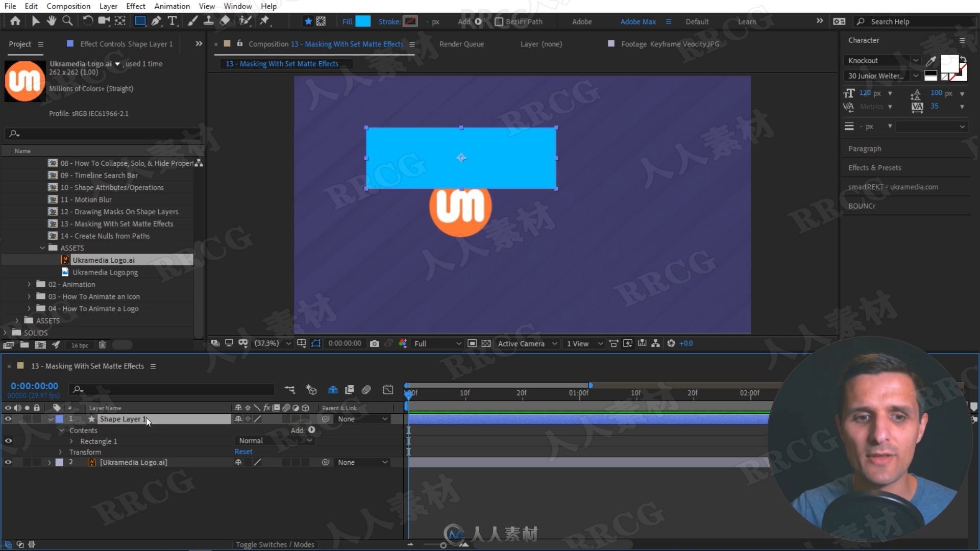Expand the Contents group in Shape Layer 1
Viewport: 980px width, 551px height.
click(61, 430)
